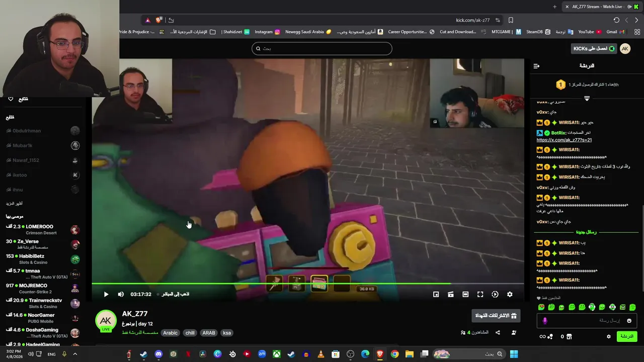The image size is (644, 362).
Task: Reload the page via browser refresh icon
Action: pyautogui.click(x=616, y=20)
